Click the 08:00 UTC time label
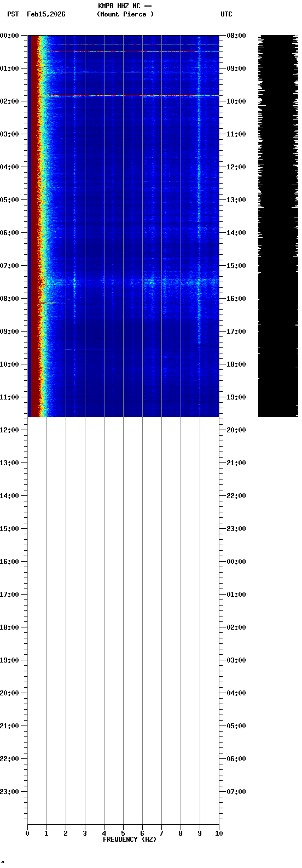302x868 pixels. (236, 36)
